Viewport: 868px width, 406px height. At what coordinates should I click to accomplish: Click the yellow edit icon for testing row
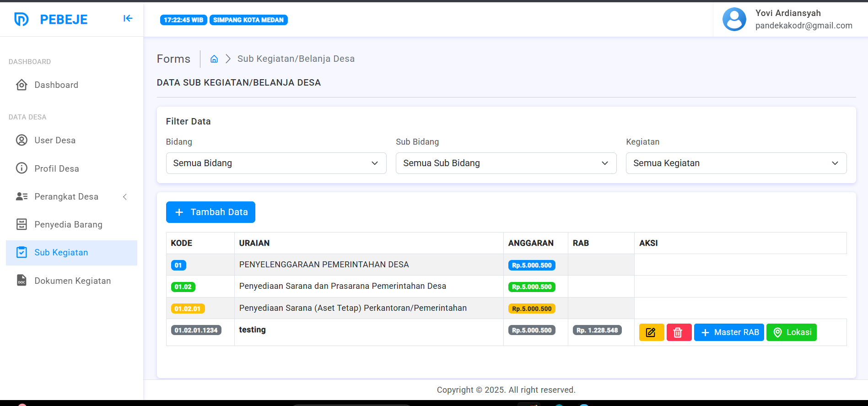pyautogui.click(x=651, y=332)
